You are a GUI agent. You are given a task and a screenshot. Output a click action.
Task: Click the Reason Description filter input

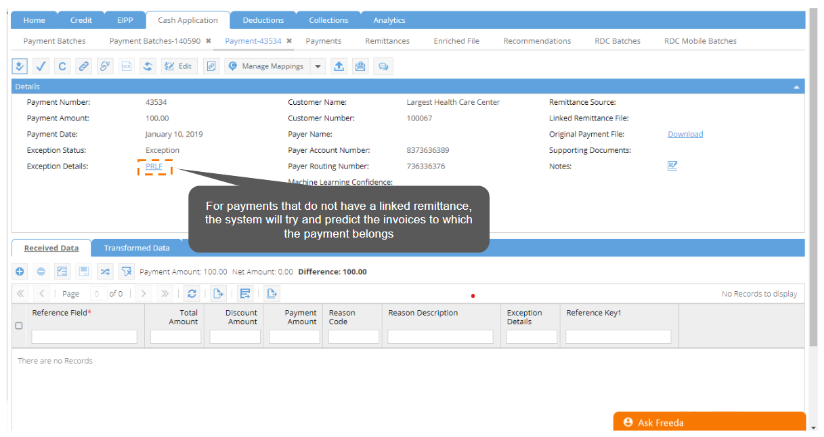click(440, 336)
